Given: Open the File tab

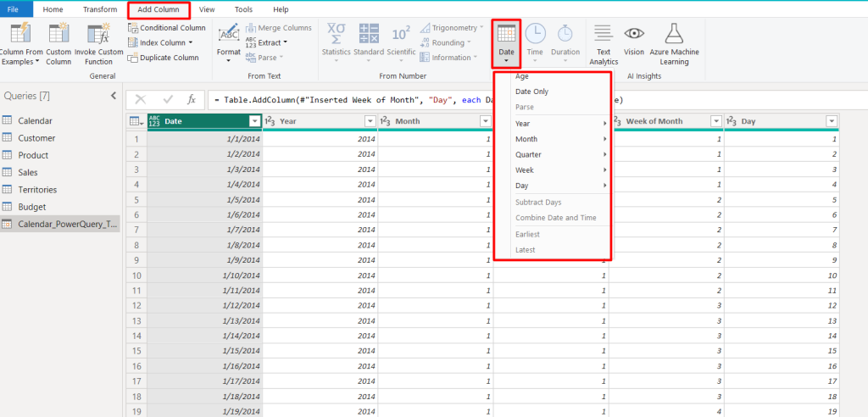Looking at the screenshot, I should [13, 9].
